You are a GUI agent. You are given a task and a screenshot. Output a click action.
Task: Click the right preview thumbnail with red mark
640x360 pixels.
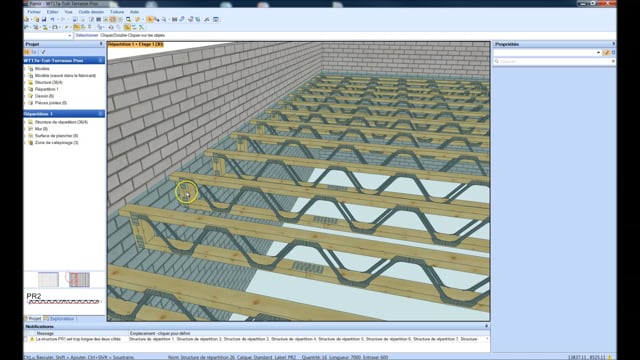(79, 280)
